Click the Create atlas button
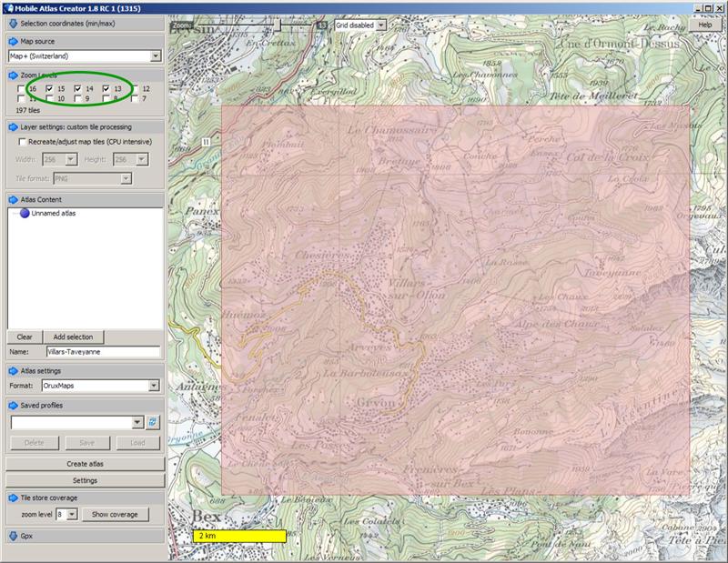 click(85, 464)
